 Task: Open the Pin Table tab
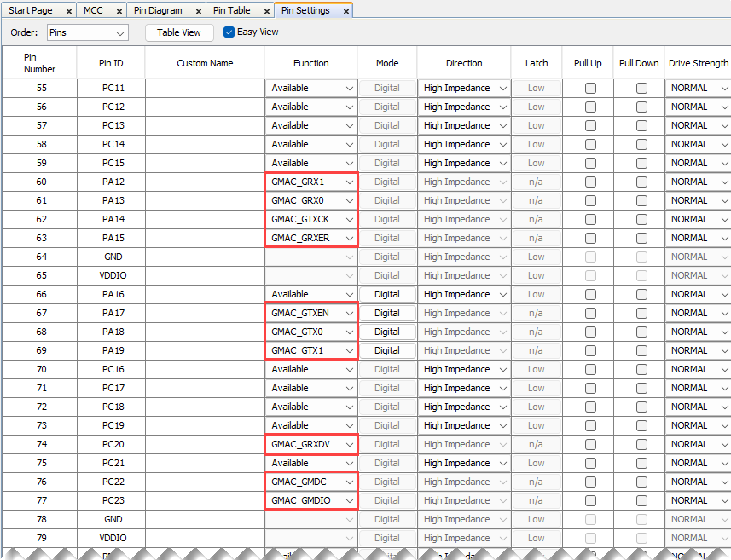(231, 10)
